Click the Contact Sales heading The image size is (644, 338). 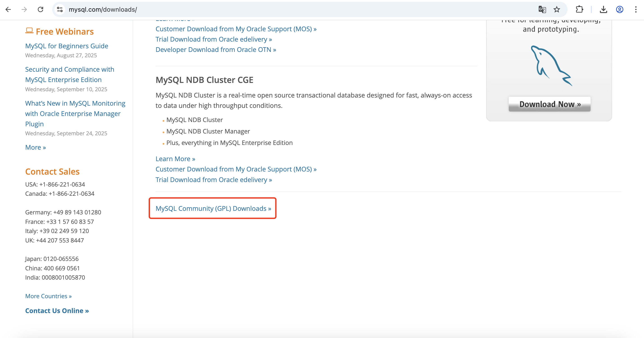click(52, 171)
